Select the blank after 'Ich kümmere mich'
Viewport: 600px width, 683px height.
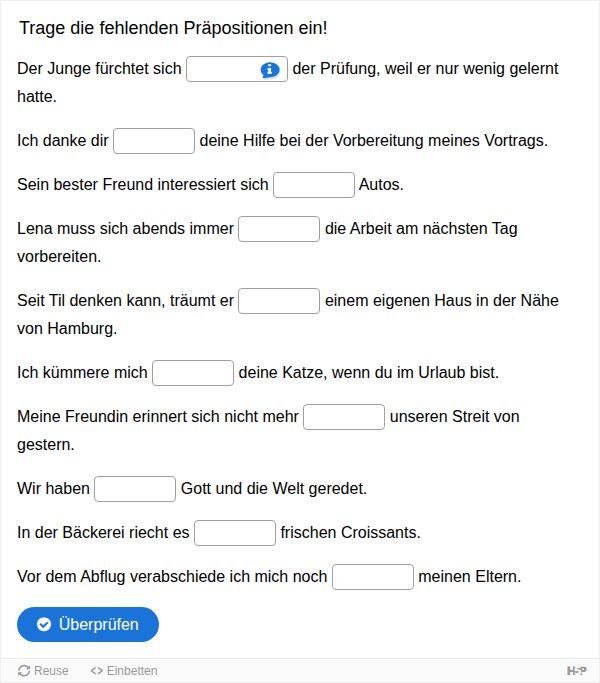click(193, 373)
